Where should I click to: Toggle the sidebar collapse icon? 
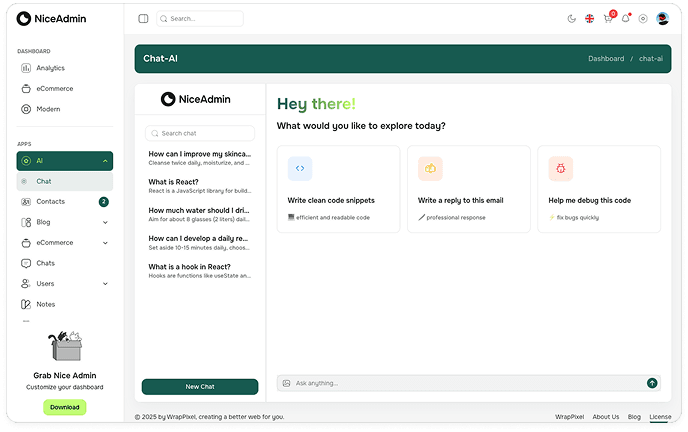143,18
